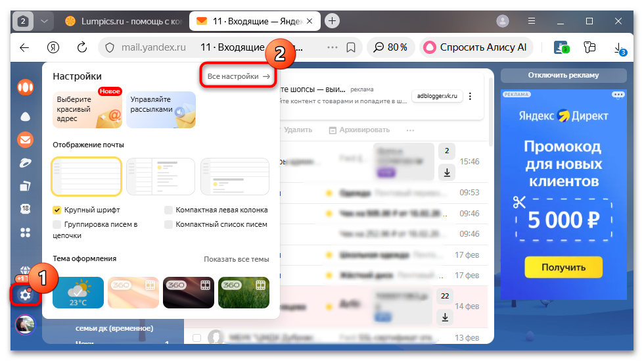
Task: Click 'Получить' in the Яндекс Директ ad
Action: 564,267
